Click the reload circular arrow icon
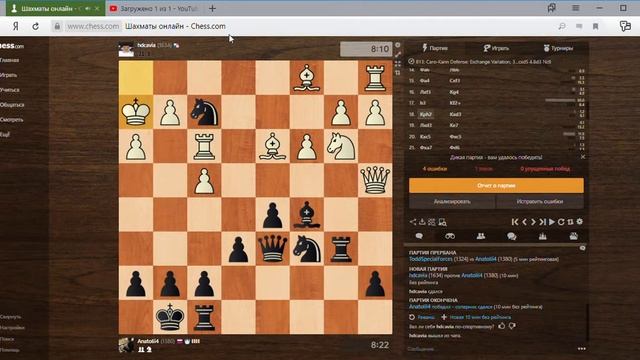640x360 pixels. 561,222
